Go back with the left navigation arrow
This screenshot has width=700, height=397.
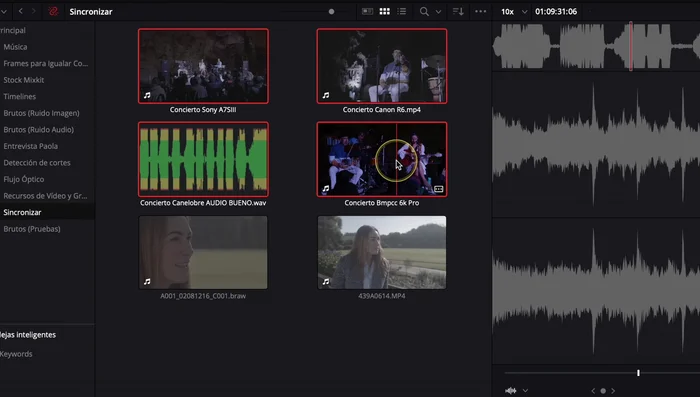[21, 11]
